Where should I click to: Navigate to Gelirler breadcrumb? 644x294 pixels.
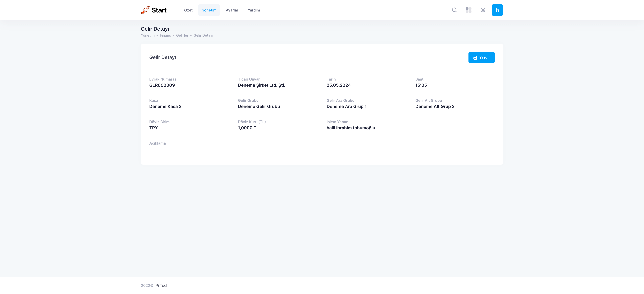pyautogui.click(x=182, y=35)
